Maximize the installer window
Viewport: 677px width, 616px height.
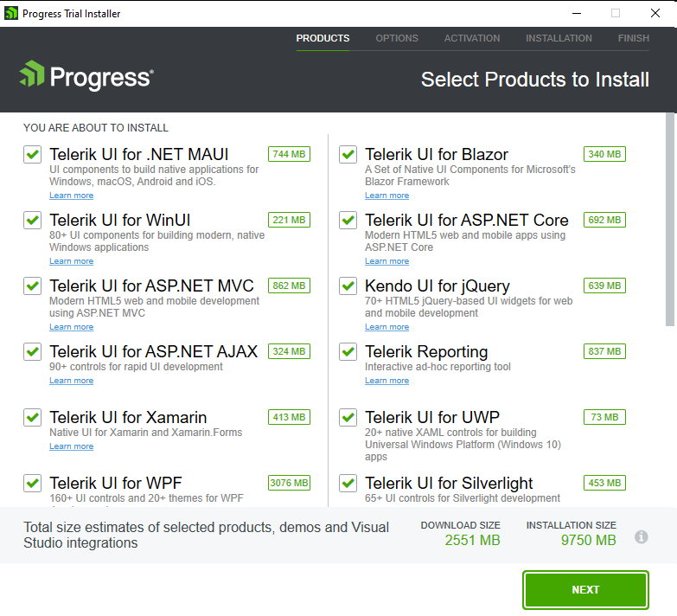tap(616, 13)
